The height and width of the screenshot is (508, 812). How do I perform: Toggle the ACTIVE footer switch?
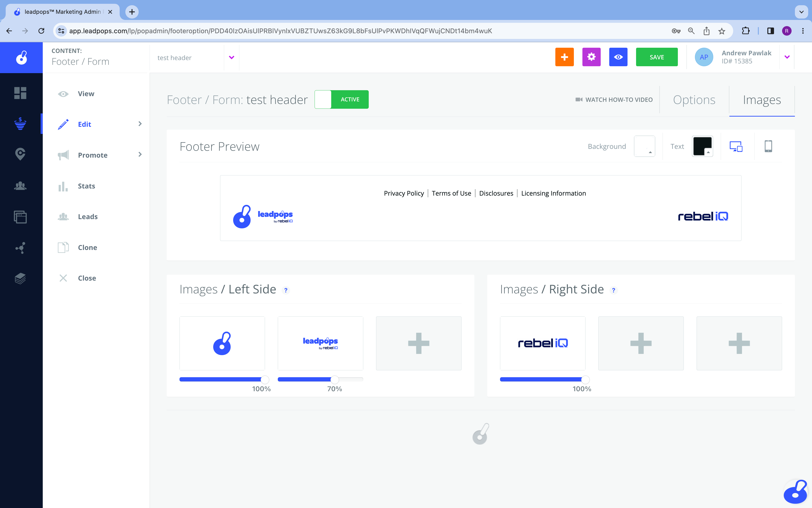[341, 99]
